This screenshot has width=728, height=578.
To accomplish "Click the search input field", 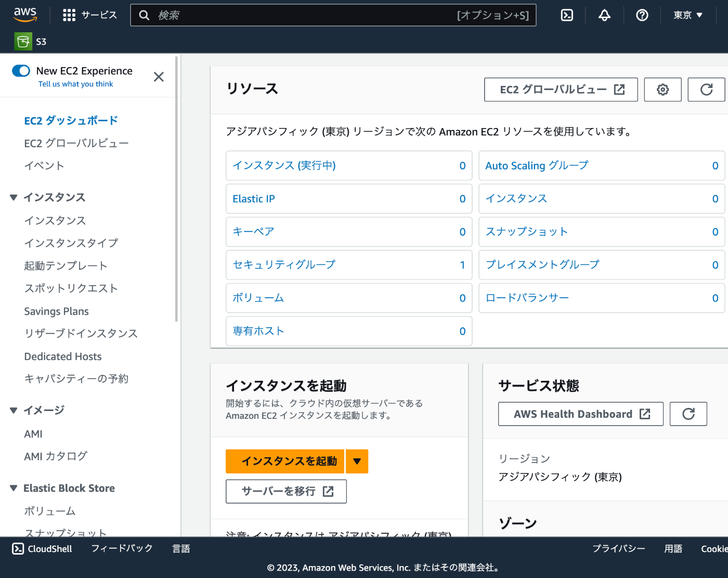I will [333, 15].
